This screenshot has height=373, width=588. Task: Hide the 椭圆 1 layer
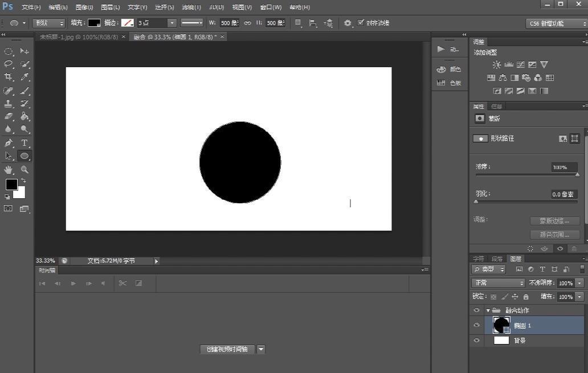click(477, 325)
